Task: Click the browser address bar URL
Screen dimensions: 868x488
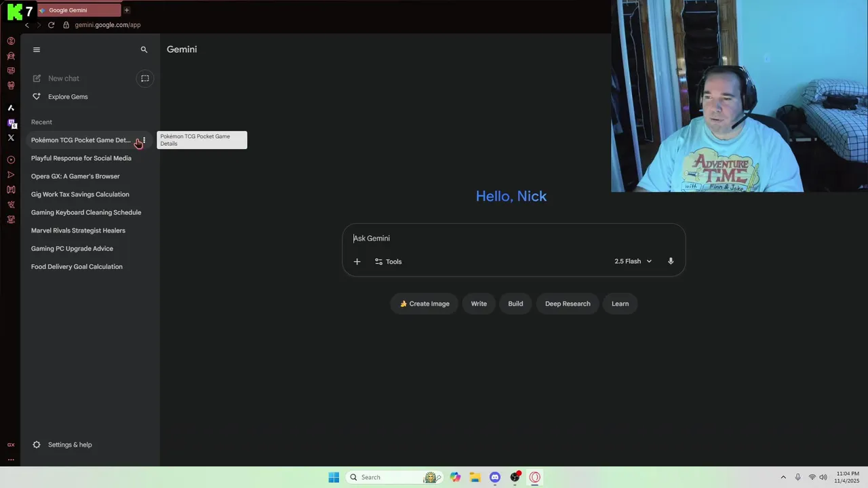Action: [x=108, y=25]
